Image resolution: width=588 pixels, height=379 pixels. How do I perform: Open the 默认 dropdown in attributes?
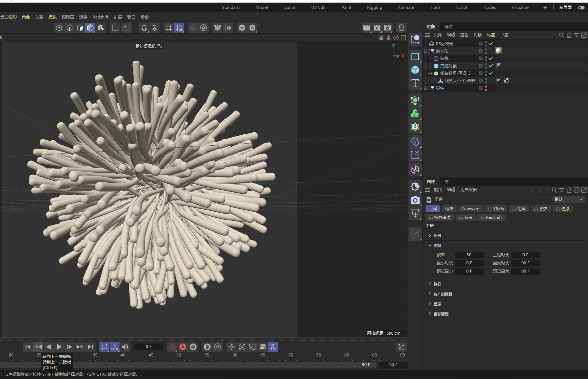pyautogui.click(x=568, y=199)
